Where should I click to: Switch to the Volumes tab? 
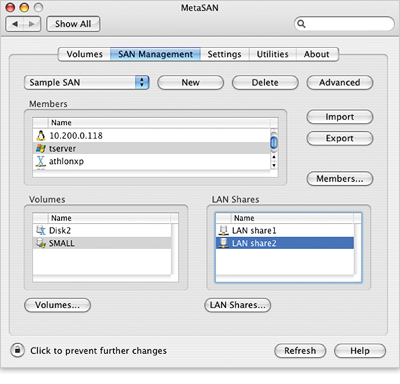pos(84,54)
